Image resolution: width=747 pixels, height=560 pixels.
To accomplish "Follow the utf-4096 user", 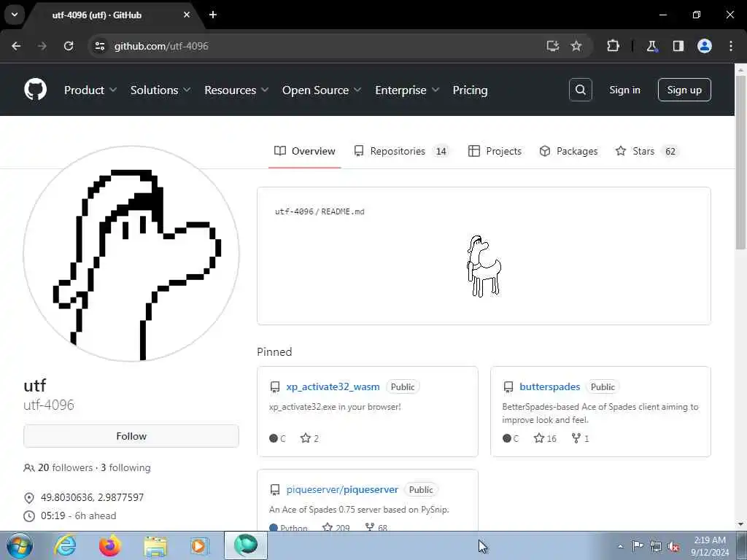I will (131, 436).
